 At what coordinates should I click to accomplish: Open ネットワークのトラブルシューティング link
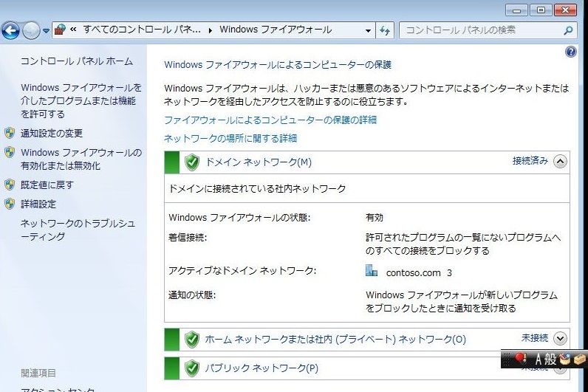click(78, 230)
